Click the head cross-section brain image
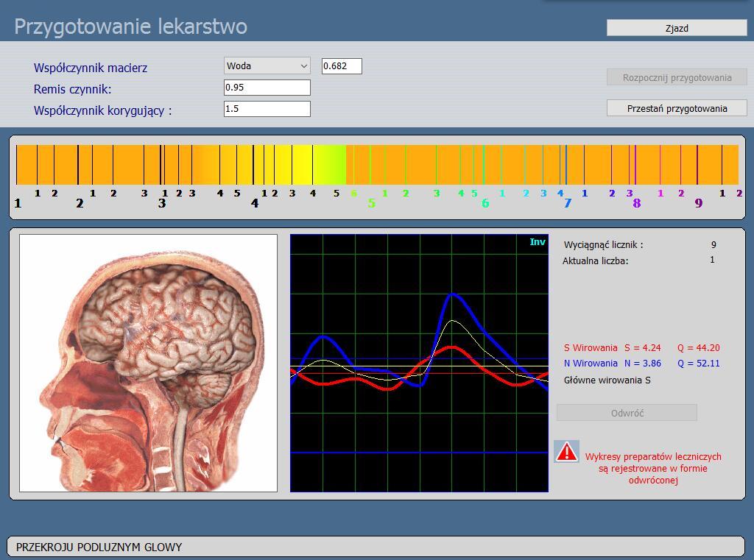The width and height of the screenshot is (754, 560). click(x=148, y=363)
